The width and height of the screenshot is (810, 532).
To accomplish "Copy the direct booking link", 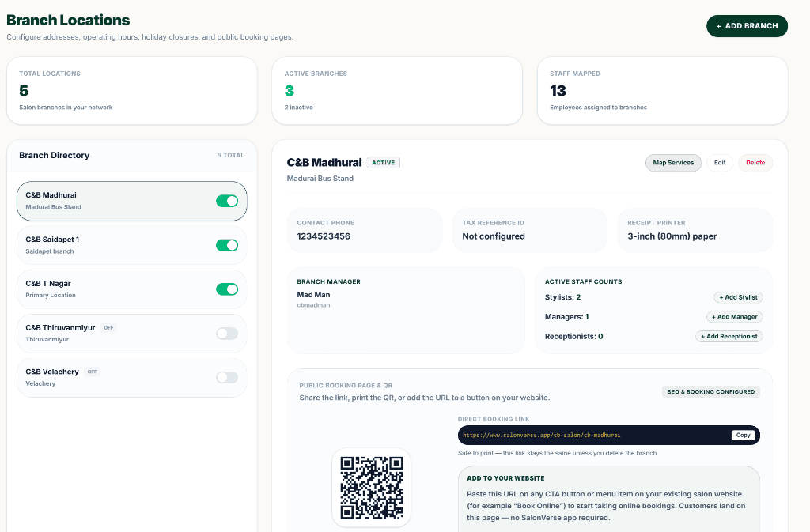I will coord(743,435).
